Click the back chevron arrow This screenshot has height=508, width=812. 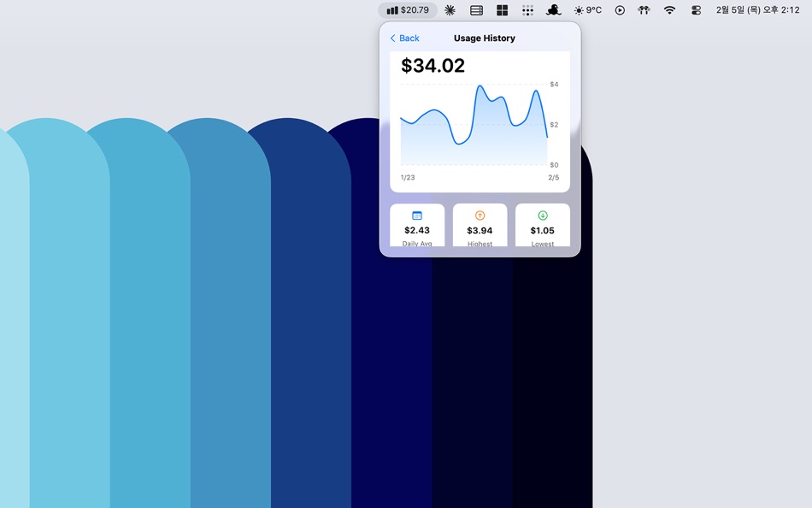[x=392, y=38]
